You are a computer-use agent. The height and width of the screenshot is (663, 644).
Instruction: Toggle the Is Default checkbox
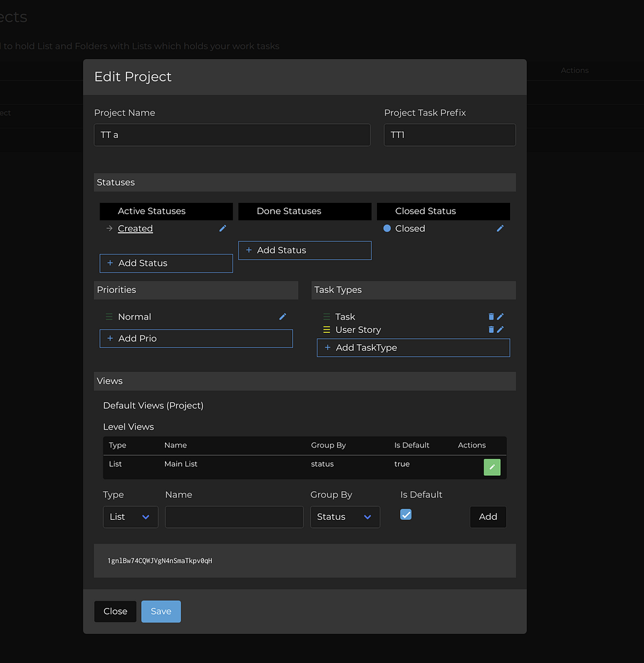(x=406, y=514)
